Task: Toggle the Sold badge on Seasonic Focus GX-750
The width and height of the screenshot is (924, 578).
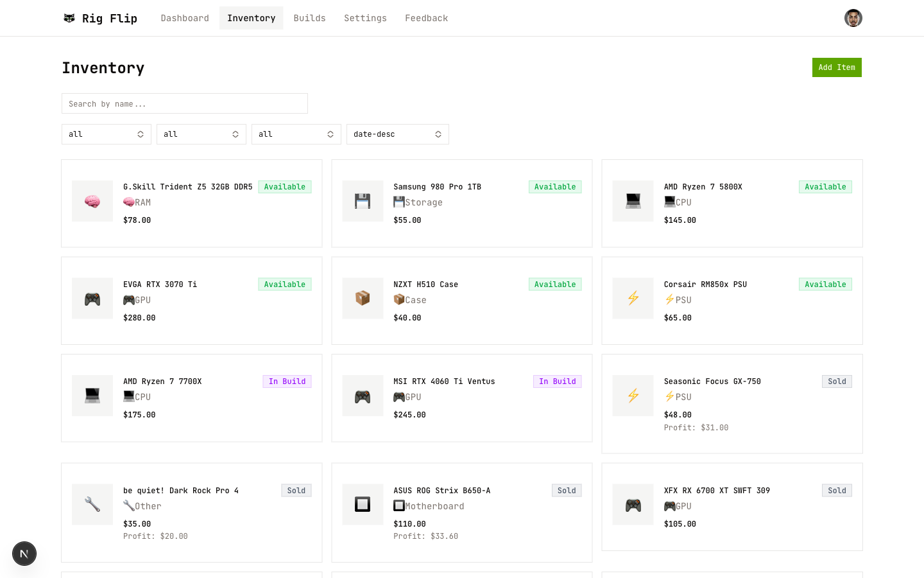Action: tap(837, 381)
